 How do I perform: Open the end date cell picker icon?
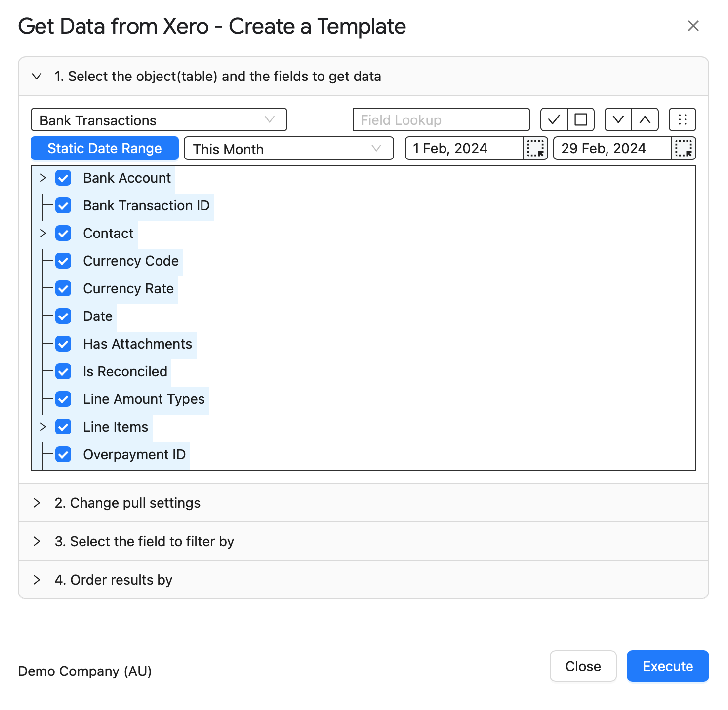pyautogui.click(x=684, y=148)
